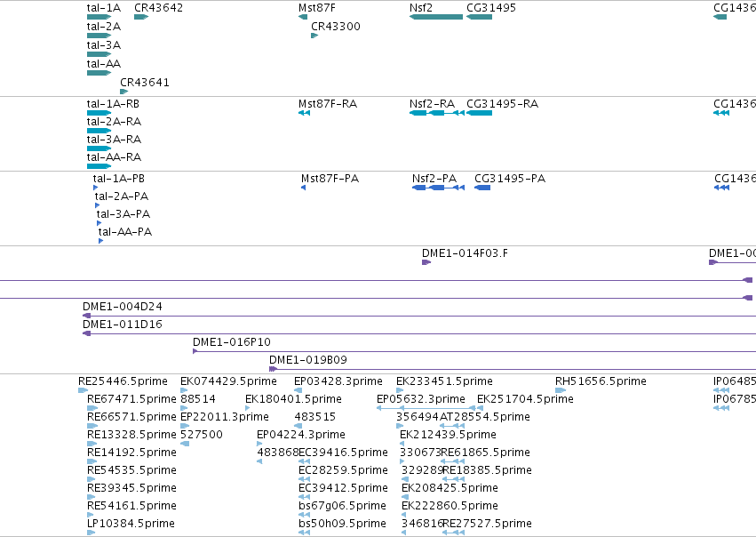Click the 88514 feature label
756x537 pixels.
(x=198, y=399)
